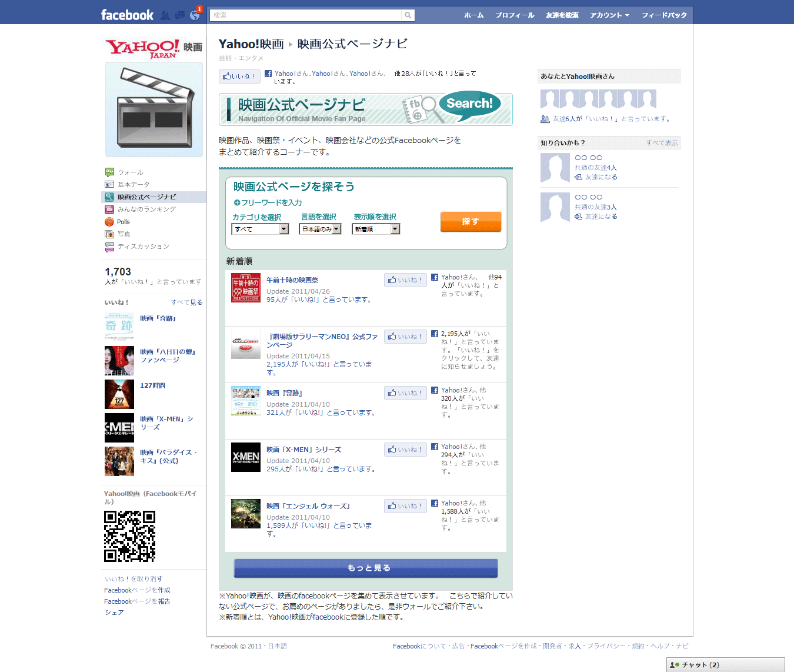Open notifications globe icon with badge
Image resolution: width=794 pixels, height=672 pixels.
click(195, 15)
